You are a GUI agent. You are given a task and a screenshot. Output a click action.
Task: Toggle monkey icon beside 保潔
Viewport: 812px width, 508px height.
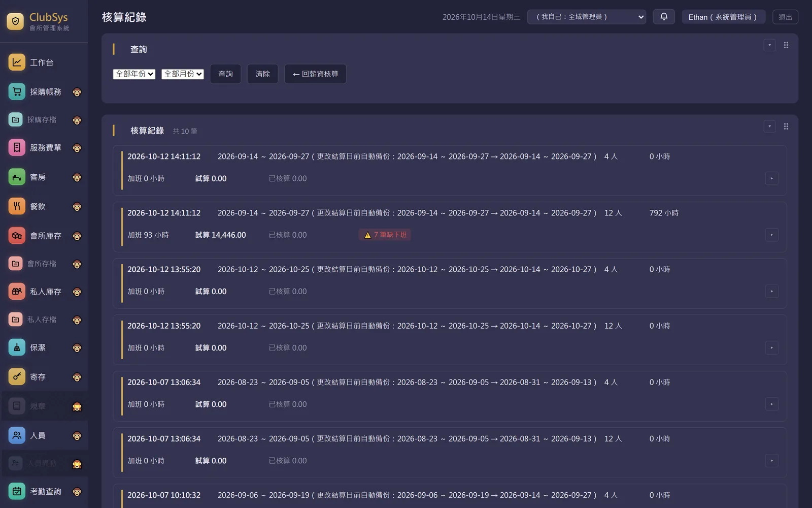pos(77,348)
